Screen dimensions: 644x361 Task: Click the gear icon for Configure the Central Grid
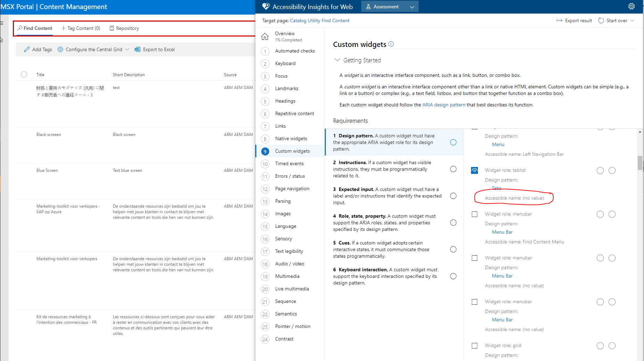click(60, 49)
